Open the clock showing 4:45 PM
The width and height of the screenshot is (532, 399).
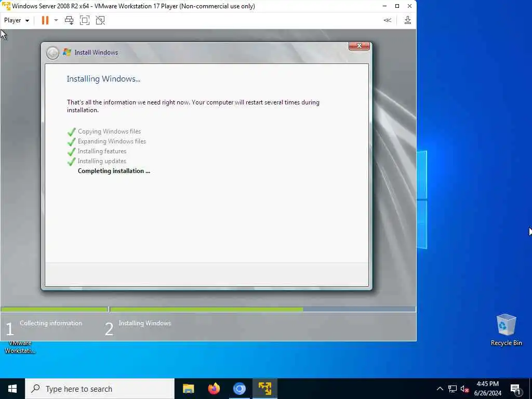click(487, 389)
